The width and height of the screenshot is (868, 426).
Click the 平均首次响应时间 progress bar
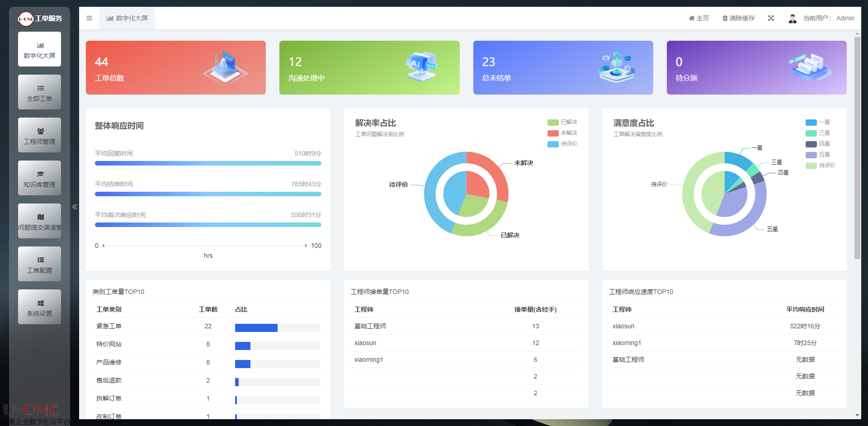click(x=208, y=225)
